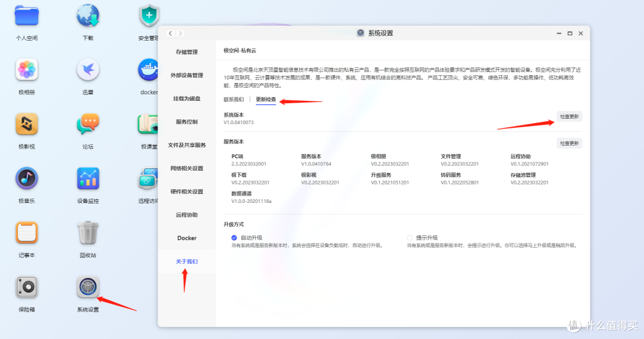Viewport: 644px width, 339px height.
Task: Click the PC端 version 2.3.2023032001
Action: tap(249, 164)
